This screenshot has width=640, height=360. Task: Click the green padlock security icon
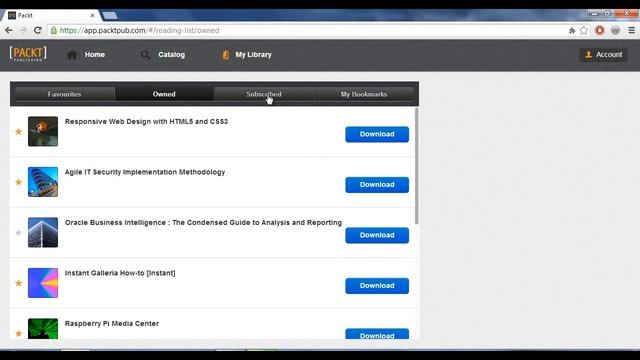tap(53, 30)
